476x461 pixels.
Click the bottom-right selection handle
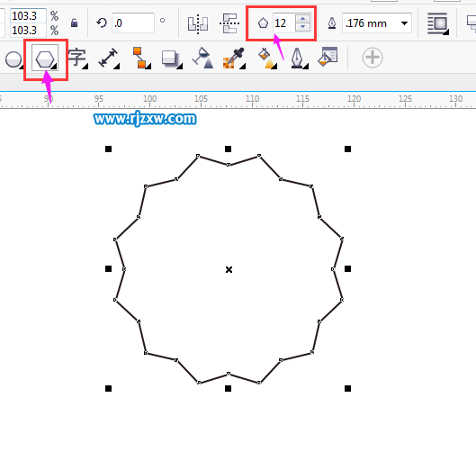click(347, 388)
